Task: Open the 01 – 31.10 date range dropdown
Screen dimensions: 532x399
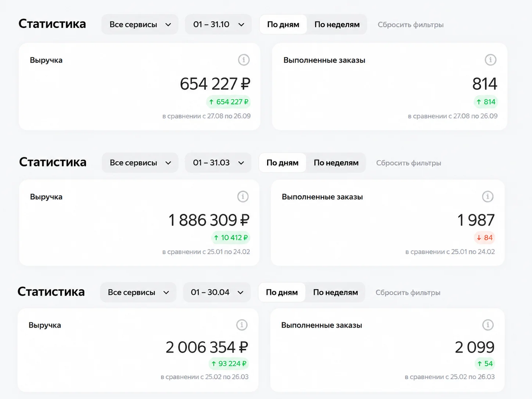Action: point(219,24)
